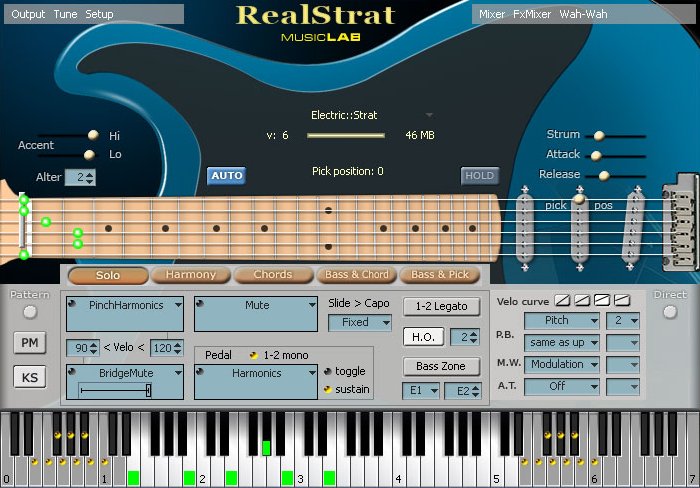
Task: Select the pedal 'sustain' radio option
Action: pyautogui.click(x=328, y=389)
